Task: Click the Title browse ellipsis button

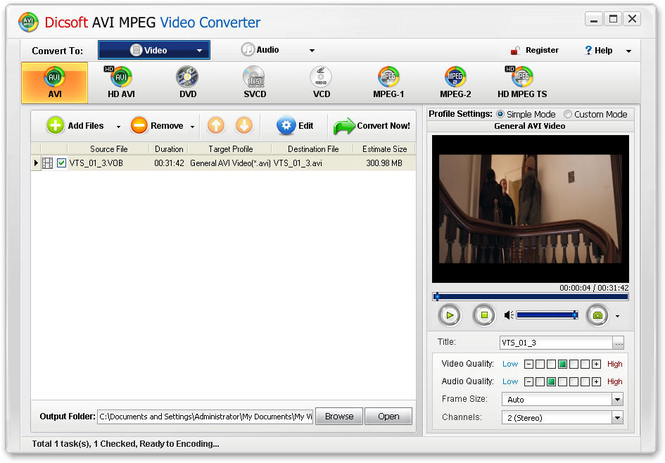Action: [618, 343]
